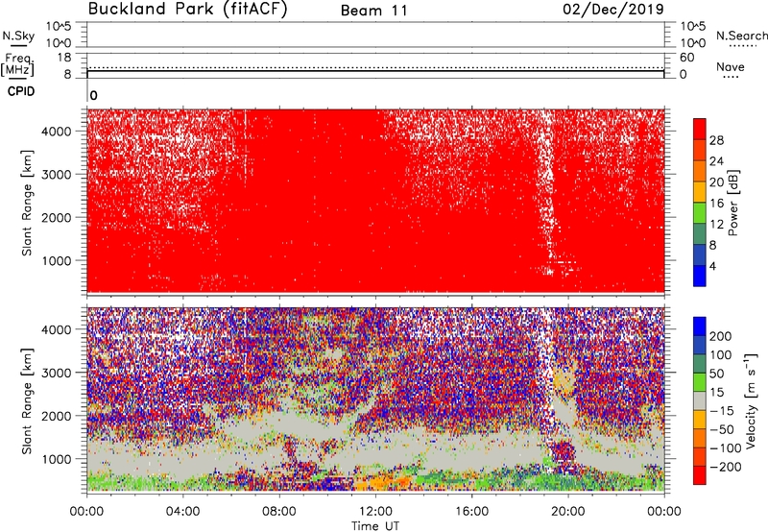This screenshot has height=532, width=768.
Task: Click the '28' tick on Power colorbar
Action: tap(716, 140)
